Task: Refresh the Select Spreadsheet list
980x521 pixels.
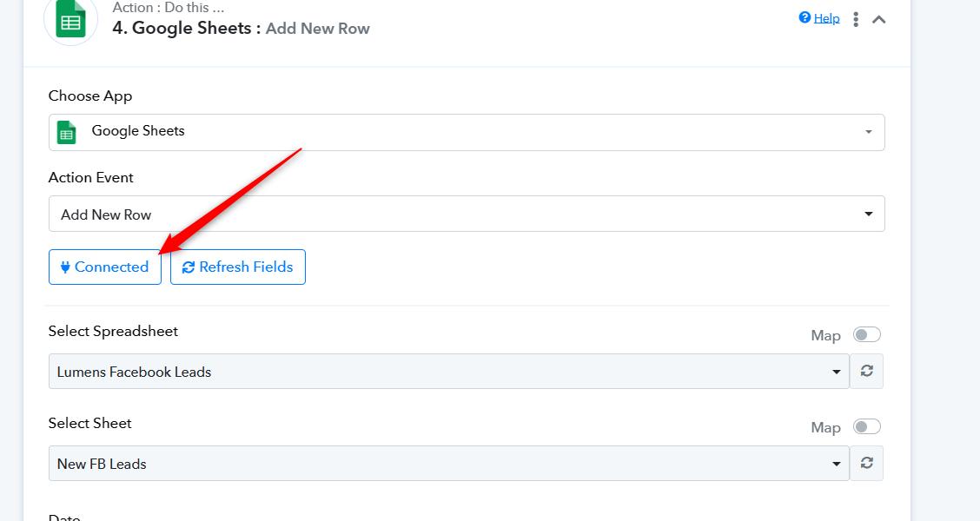Action: (866, 371)
